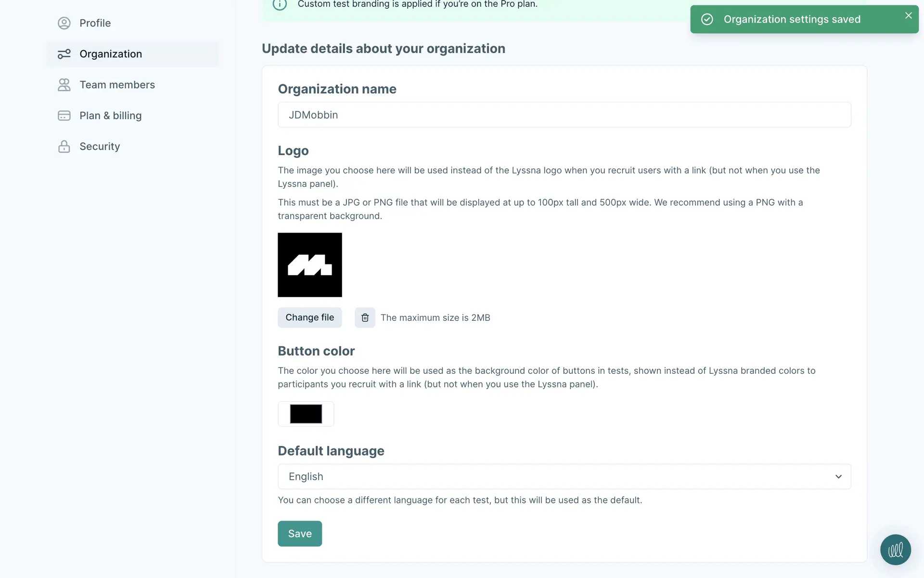This screenshot has width=924, height=578.
Task: Click the Plan & billing card icon
Action: pos(64,116)
